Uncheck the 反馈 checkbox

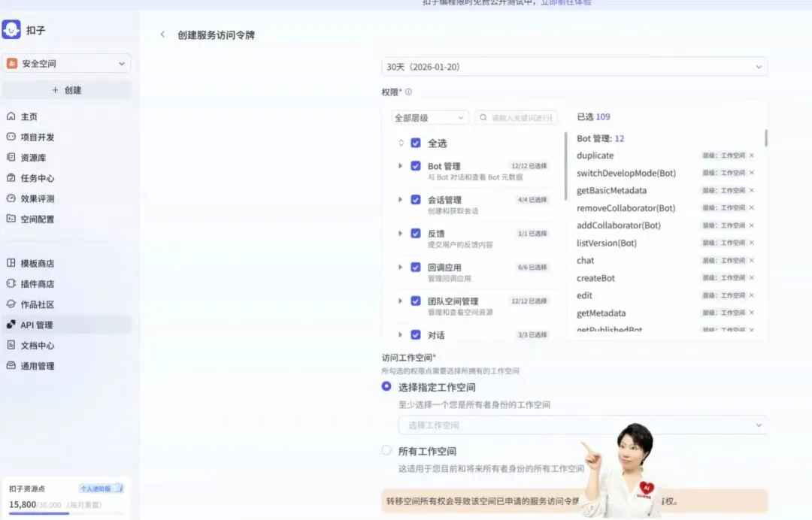[415, 233]
